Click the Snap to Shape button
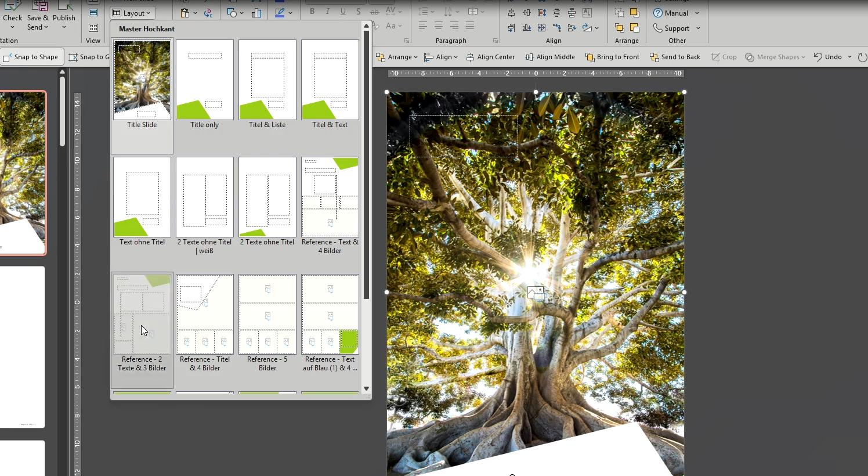Screen dimensions: 868x476 click(x=31, y=57)
